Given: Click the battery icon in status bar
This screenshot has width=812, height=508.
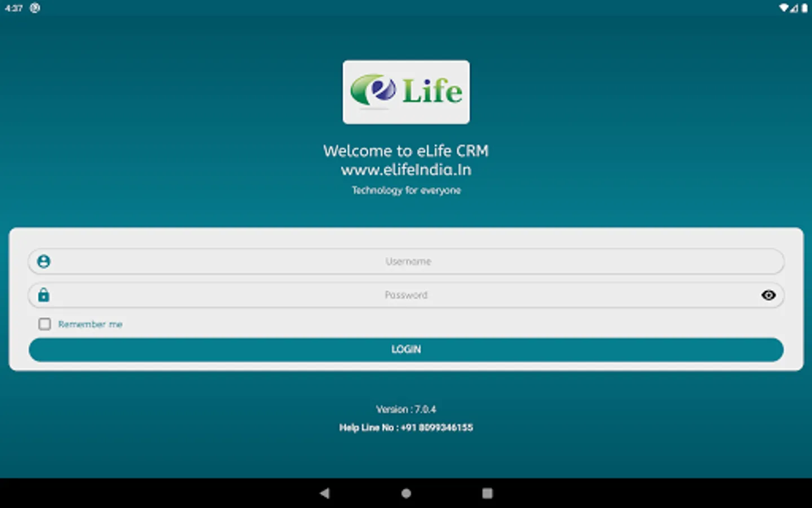Looking at the screenshot, I should tap(805, 8).
